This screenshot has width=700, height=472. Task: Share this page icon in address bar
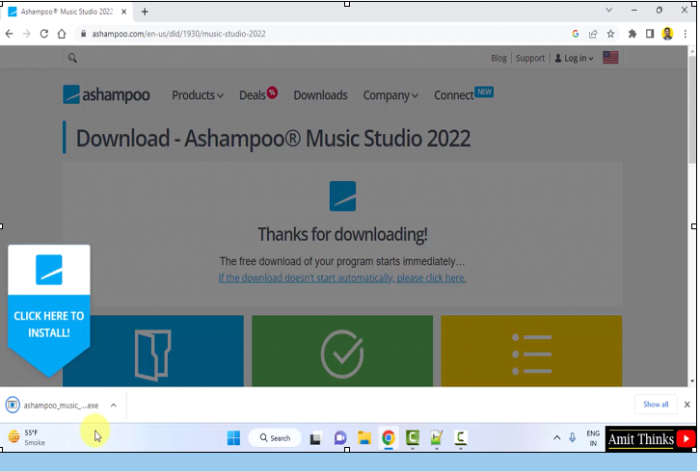[593, 34]
